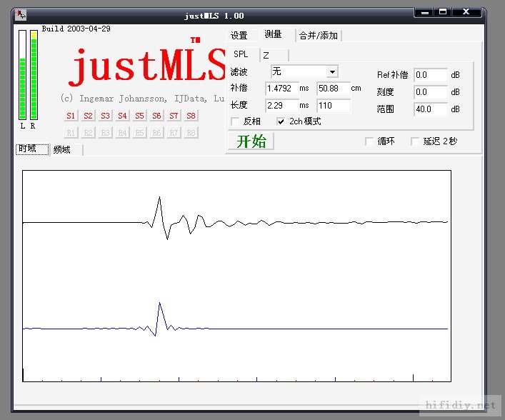The image size is (505, 420).
Task: Open the 滤波 filter dropdown
Action: [x=331, y=72]
